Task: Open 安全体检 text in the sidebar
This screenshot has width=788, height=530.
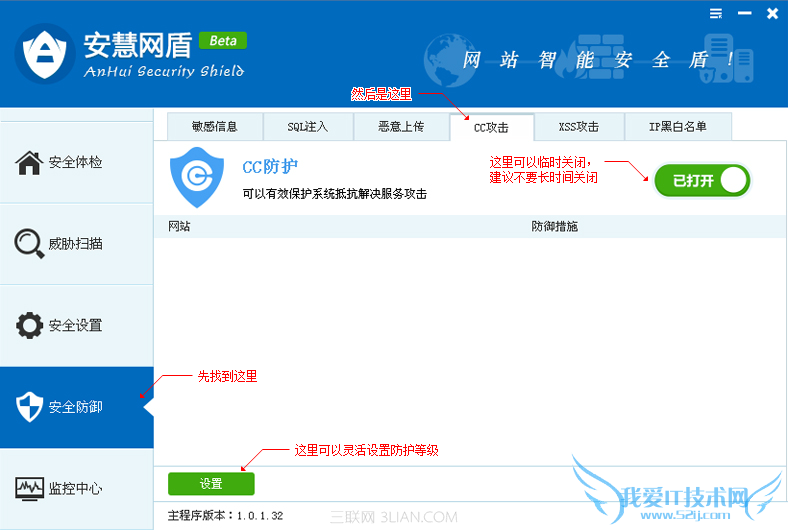Action: click(75, 162)
